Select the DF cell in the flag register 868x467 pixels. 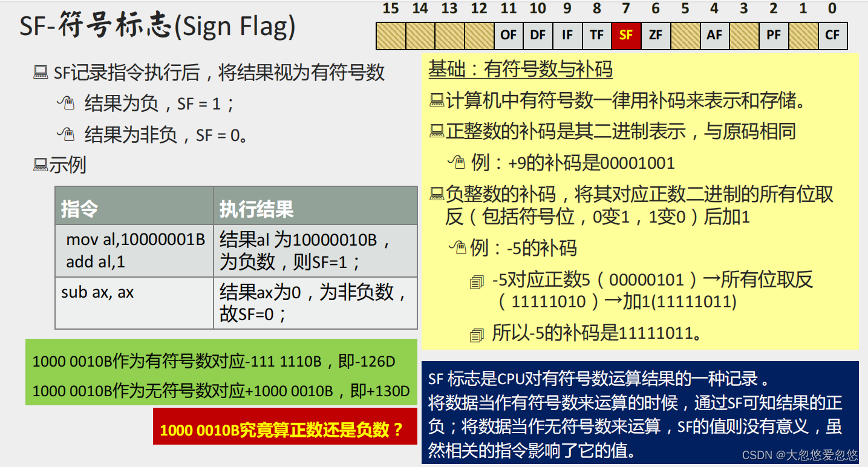click(x=538, y=36)
